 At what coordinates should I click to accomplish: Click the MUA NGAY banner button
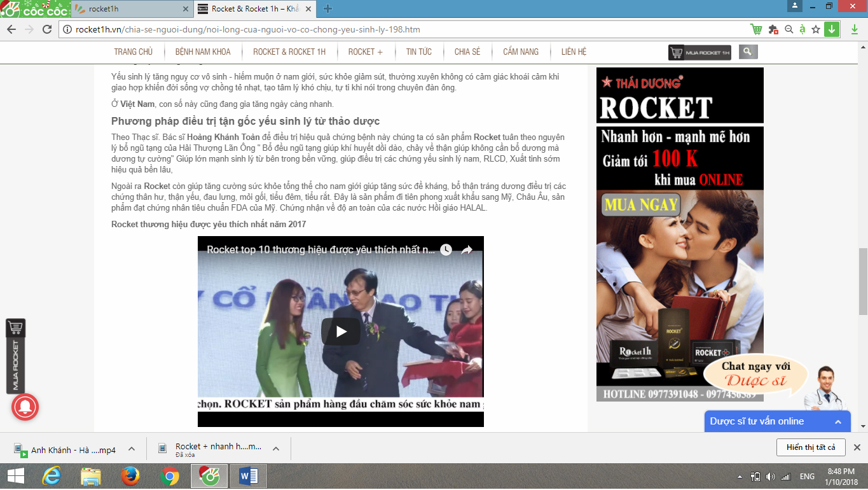coord(640,206)
